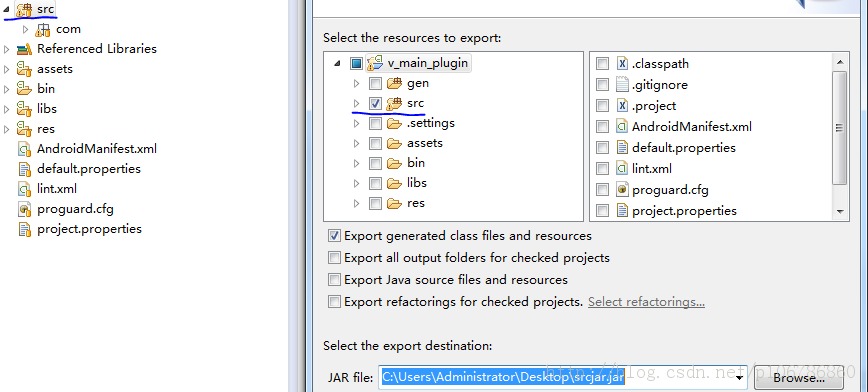Check the .settings folder checkbox
The height and width of the screenshot is (392, 868).
point(375,123)
